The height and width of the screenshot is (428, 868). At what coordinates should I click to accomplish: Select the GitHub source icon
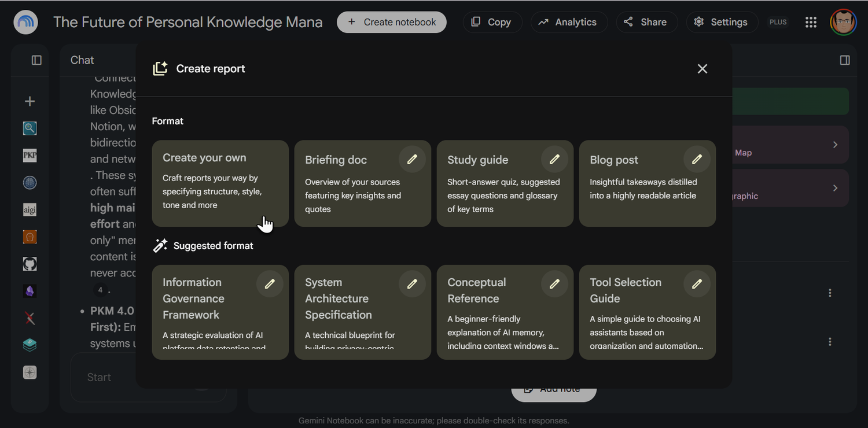coord(30,264)
